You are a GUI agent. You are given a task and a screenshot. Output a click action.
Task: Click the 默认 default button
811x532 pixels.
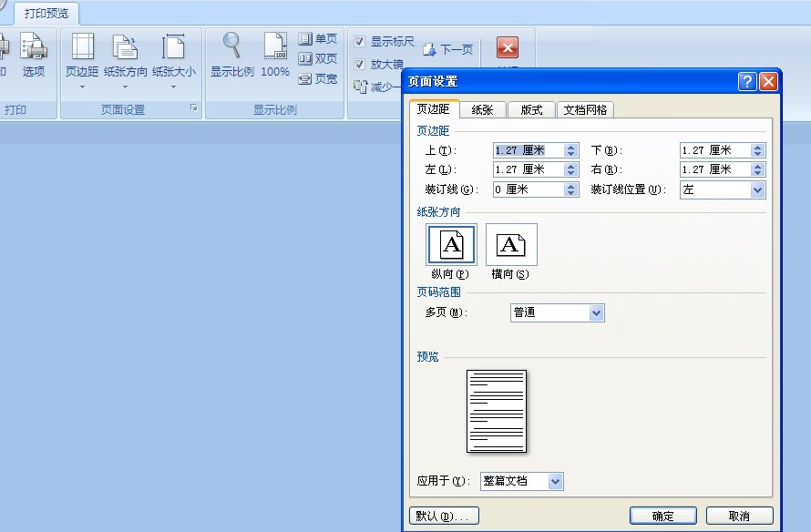click(443, 515)
